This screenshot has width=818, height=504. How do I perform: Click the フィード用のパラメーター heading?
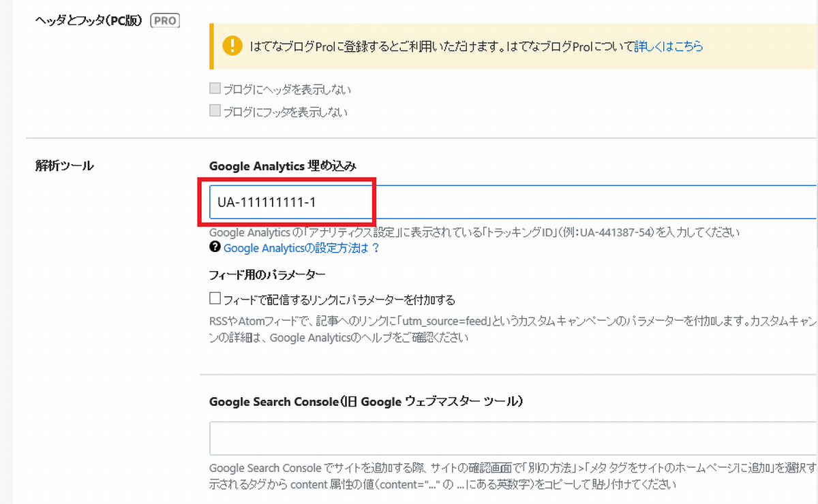click(x=267, y=274)
